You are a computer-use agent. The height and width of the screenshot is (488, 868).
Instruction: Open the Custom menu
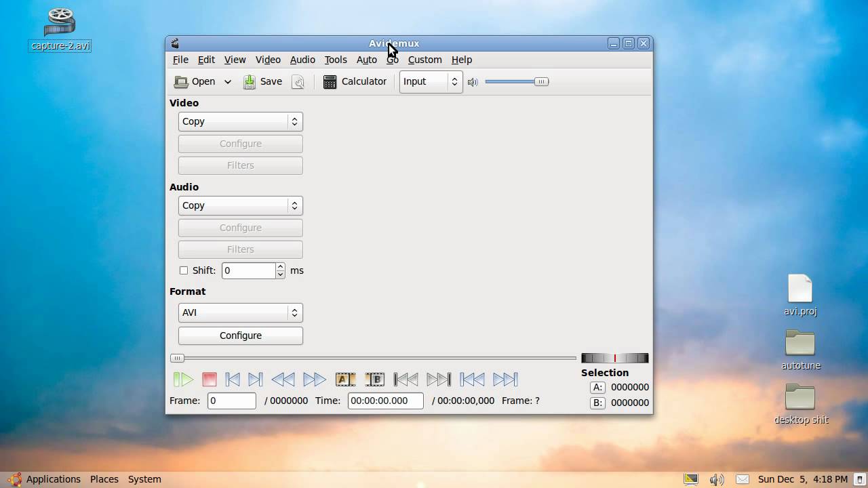[425, 60]
